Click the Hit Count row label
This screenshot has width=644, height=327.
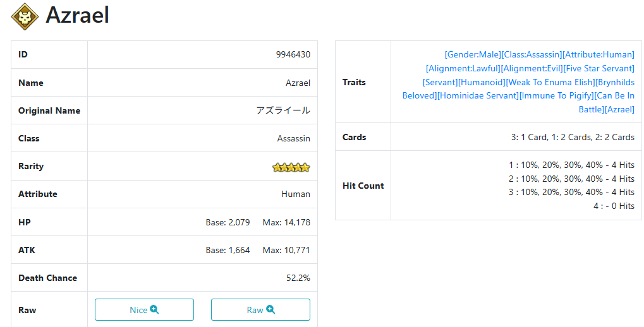tap(363, 186)
